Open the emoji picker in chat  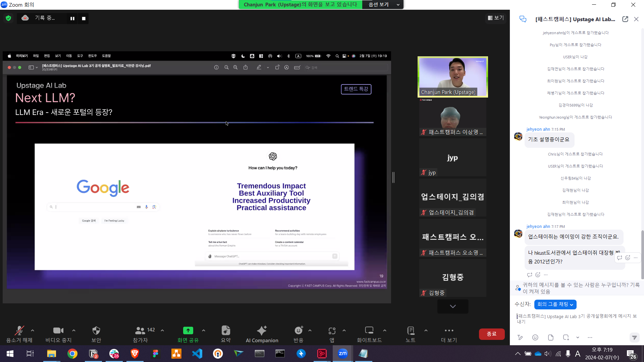(535, 338)
